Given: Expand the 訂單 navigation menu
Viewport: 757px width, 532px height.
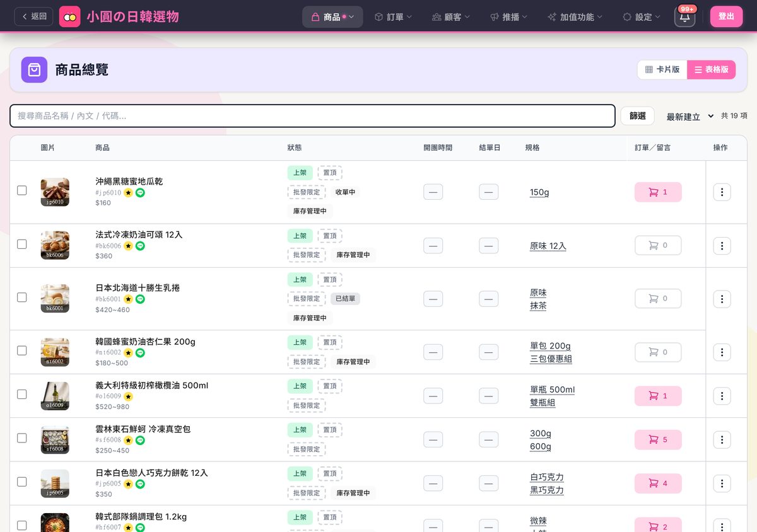Looking at the screenshot, I should point(393,17).
